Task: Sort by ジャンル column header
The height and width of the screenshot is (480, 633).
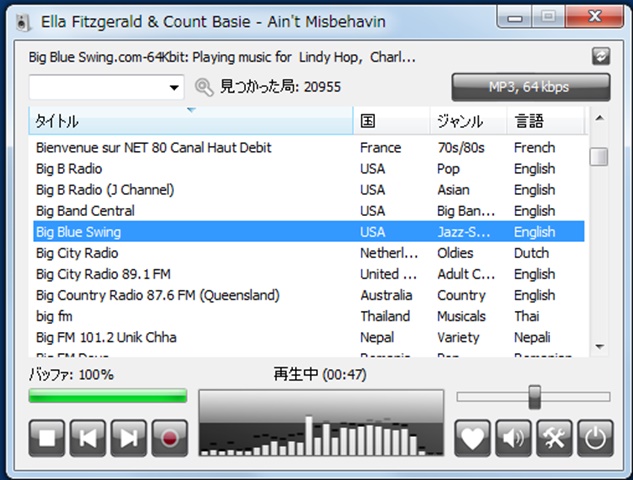Action: [x=468, y=121]
